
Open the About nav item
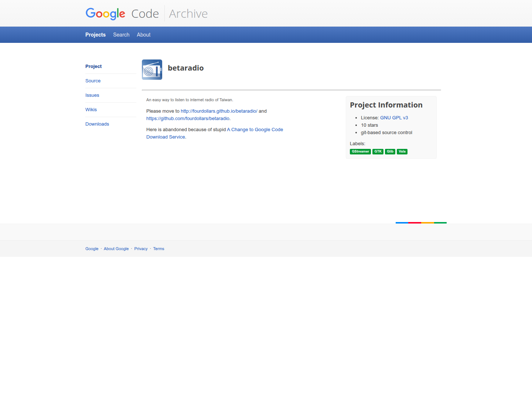(x=144, y=35)
